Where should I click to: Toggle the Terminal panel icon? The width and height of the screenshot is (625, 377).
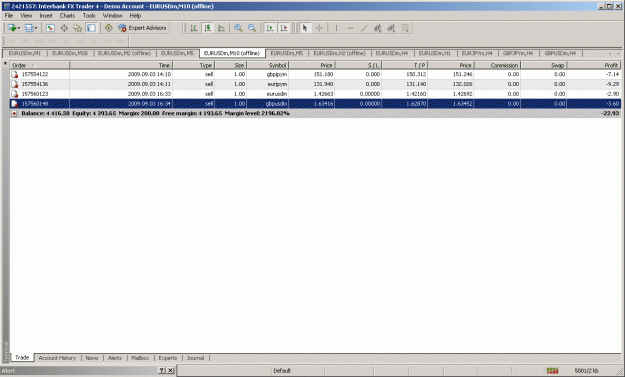tap(91, 28)
